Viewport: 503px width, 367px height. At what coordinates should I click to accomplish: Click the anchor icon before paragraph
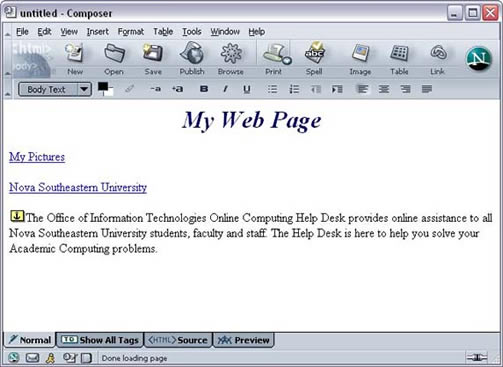[x=17, y=216]
